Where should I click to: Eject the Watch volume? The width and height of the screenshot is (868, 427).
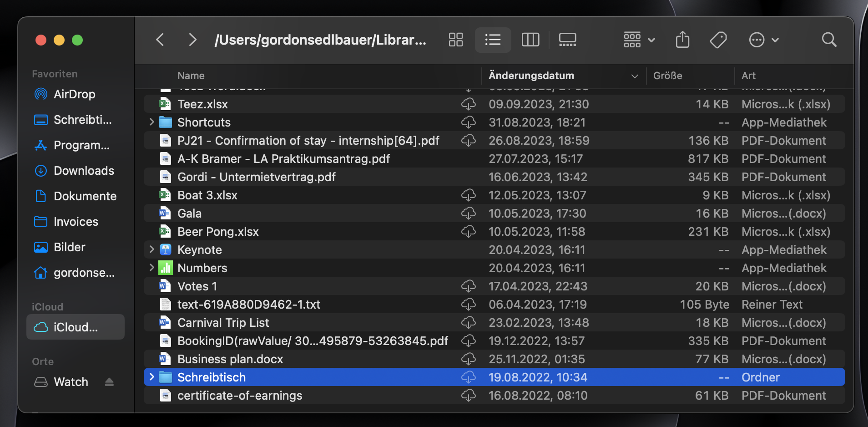click(x=109, y=381)
